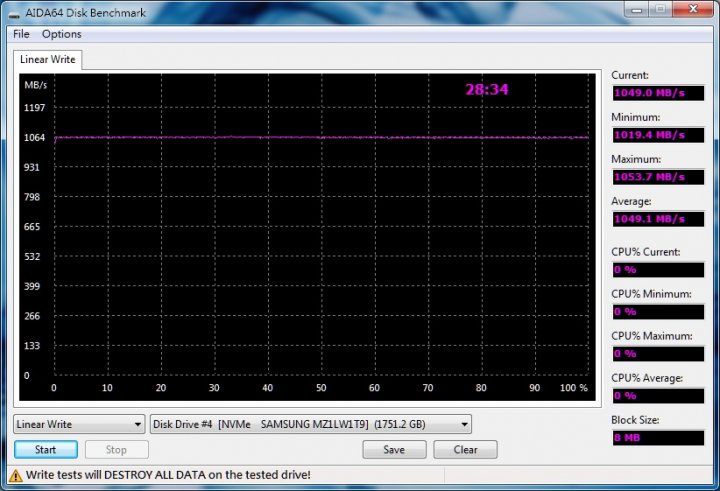Screen dimensions: 720x491
Task: Click the CPU% Current value field
Action: coord(658,270)
